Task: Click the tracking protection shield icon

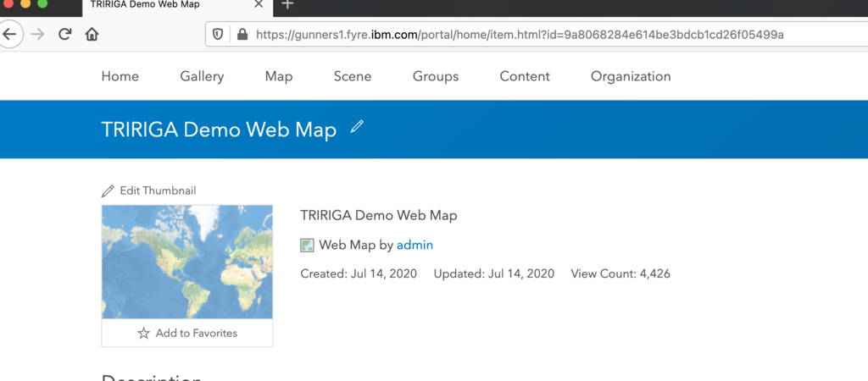Action: coord(218,35)
